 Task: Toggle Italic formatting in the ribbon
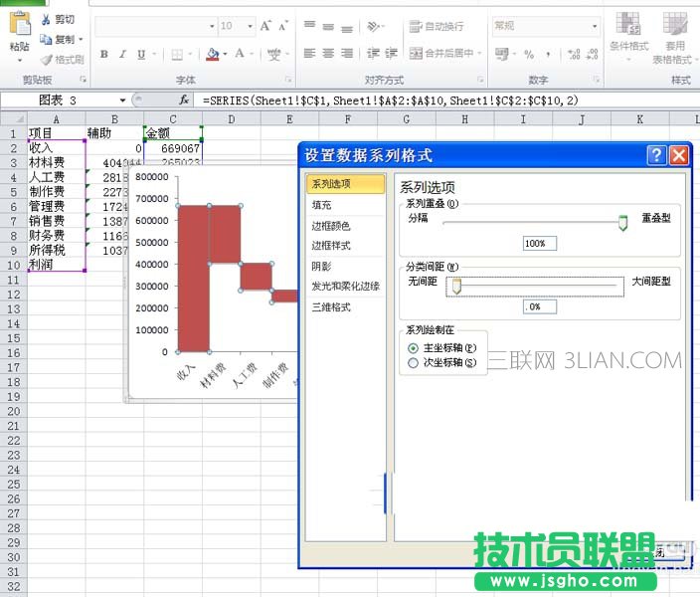(x=122, y=55)
